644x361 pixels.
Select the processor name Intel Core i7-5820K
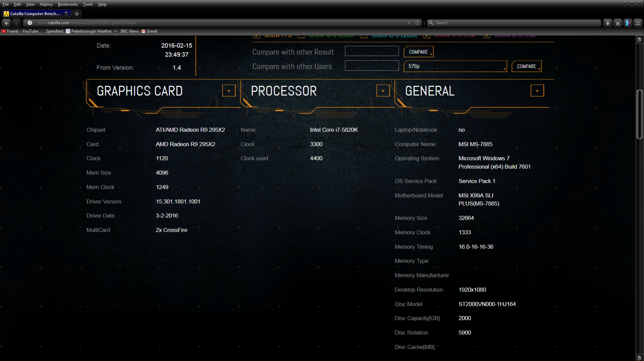click(x=334, y=130)
